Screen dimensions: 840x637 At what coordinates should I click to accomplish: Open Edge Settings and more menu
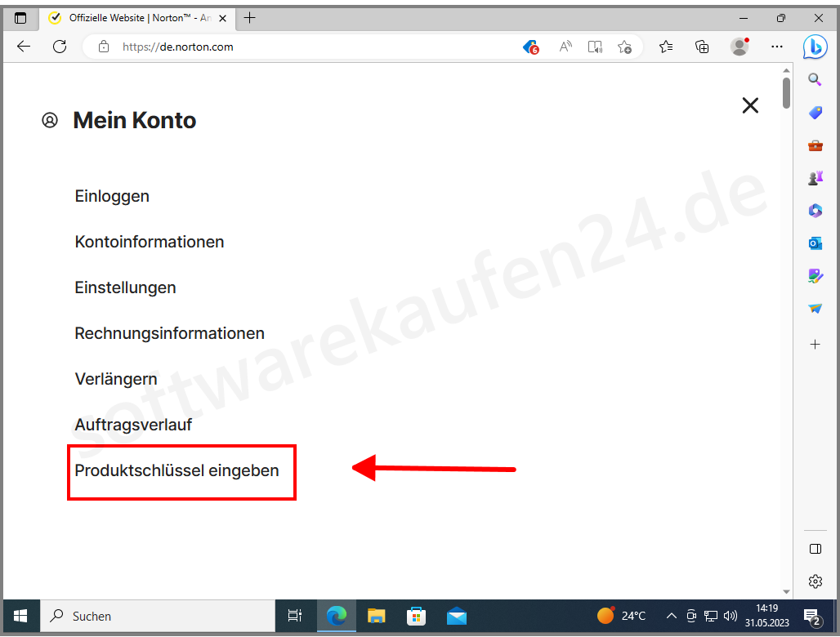coord(777,47)
